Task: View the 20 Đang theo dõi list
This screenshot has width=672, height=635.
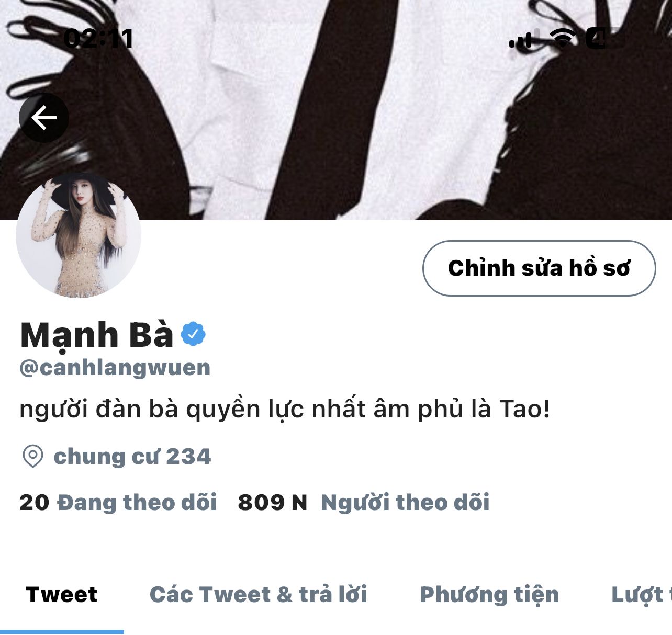Action: (x=118, y=503)
